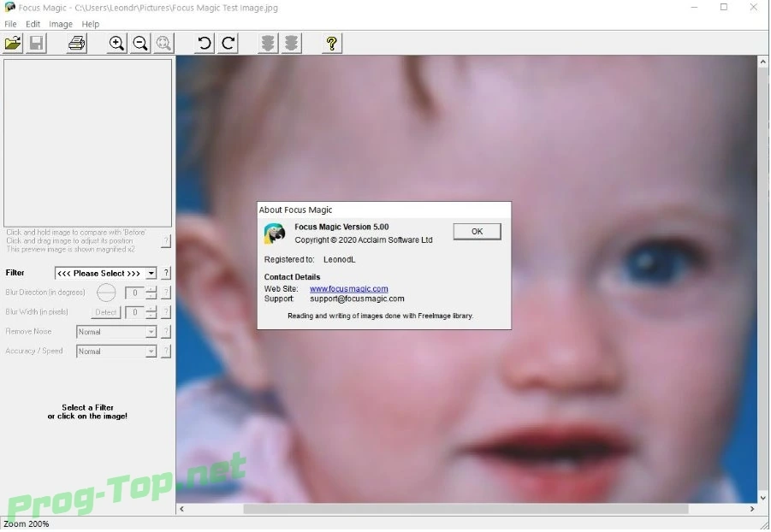Click help button next to Filter dropdown

point(166,273)
